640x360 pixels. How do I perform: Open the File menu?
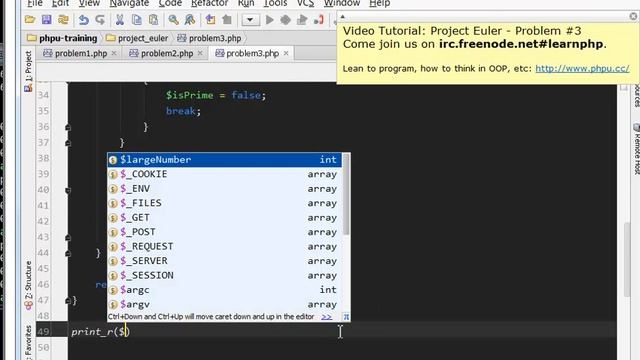(35, 3)
